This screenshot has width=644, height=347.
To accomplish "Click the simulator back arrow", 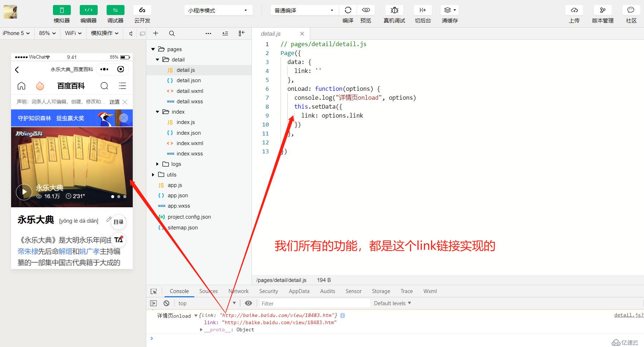I will coord(17,70).
